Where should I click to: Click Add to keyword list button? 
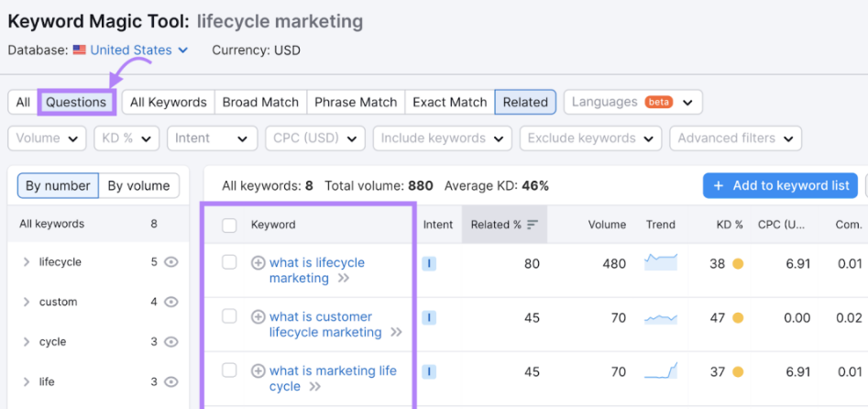coord(781,185)
